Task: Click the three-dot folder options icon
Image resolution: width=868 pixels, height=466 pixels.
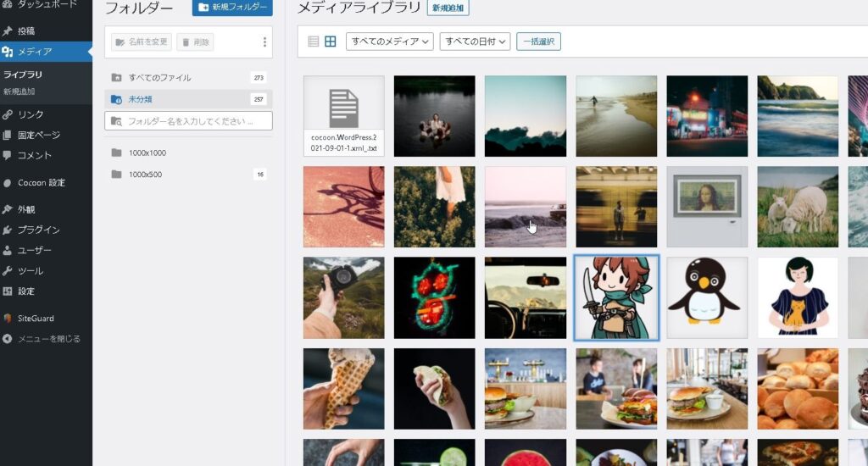Action: (x=264, y=42)
